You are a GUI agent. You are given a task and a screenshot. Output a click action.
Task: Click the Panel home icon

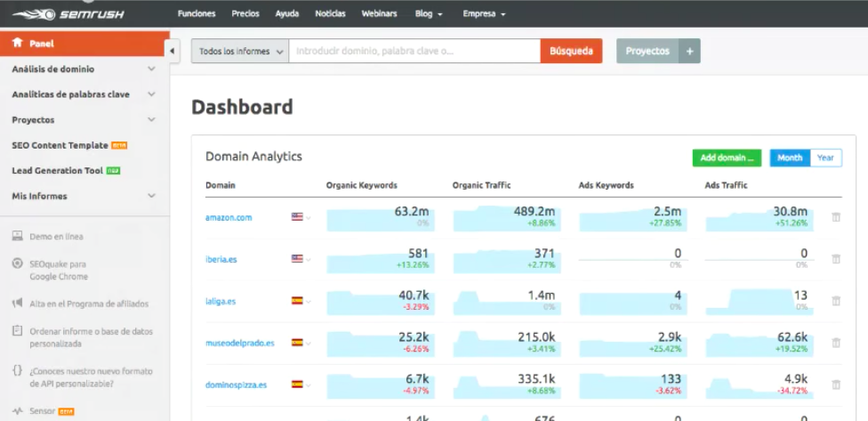[x=18, y=43]
